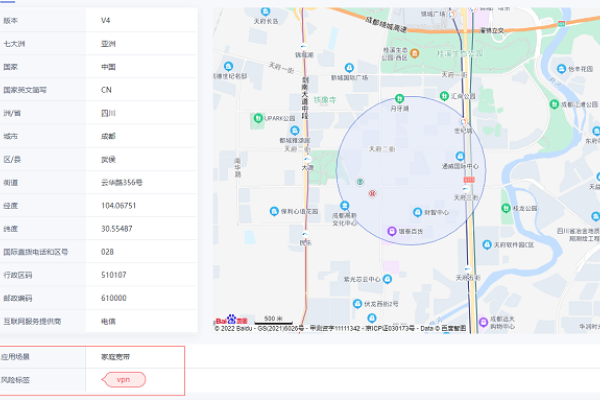Click the ISP value 电信
Image resolution: width=600 pixels, height=400 pixels.
pos(108,321)
